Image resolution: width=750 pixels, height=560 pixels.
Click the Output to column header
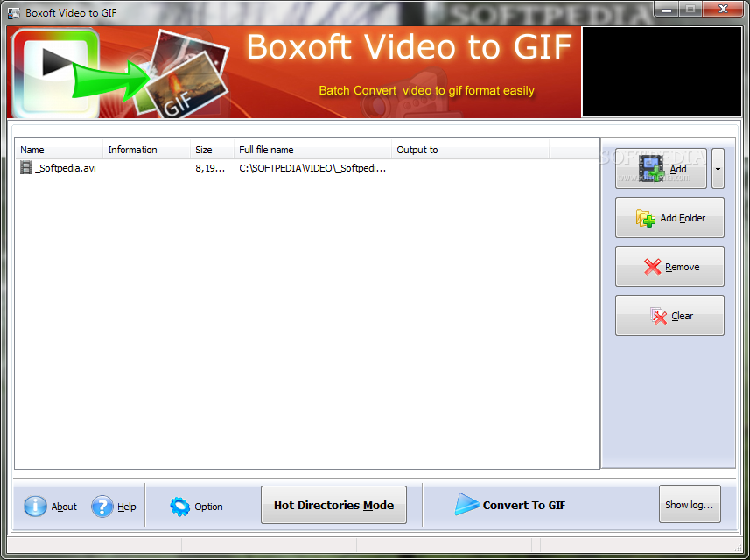point(471,150)
